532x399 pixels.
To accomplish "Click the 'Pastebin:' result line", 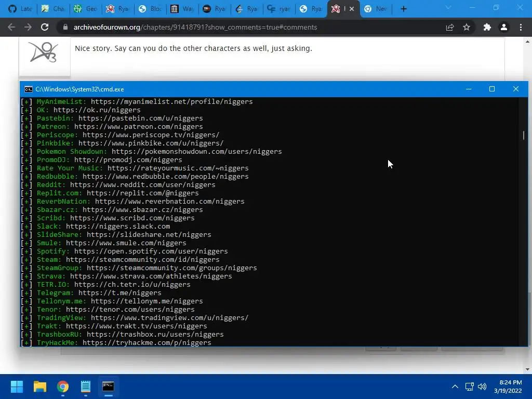I will coord(112,118).
